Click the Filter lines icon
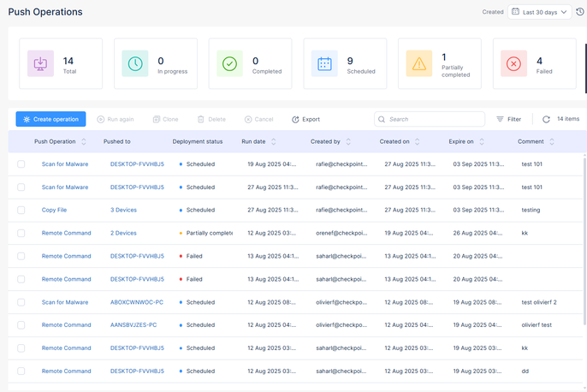 click(500, 119)
